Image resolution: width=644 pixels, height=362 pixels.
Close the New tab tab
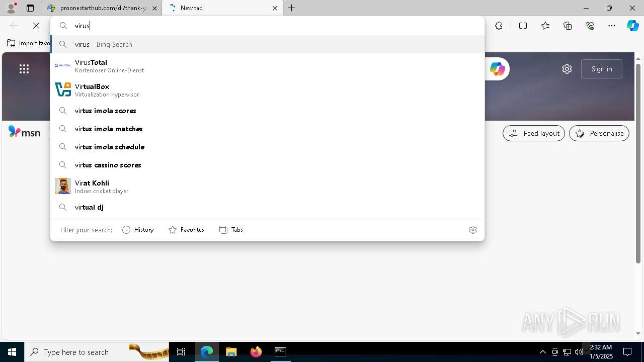point(275,8)
